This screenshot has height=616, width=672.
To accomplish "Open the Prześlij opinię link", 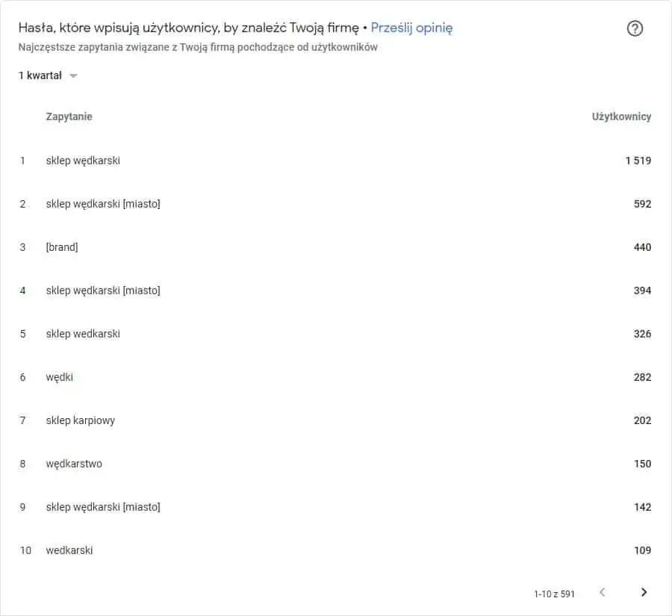I will point(411,28).
